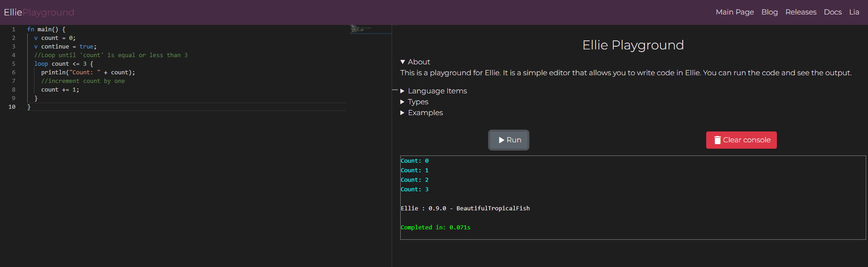Expand the Examples section
This screenshot has height=267, width=868.
422,112
